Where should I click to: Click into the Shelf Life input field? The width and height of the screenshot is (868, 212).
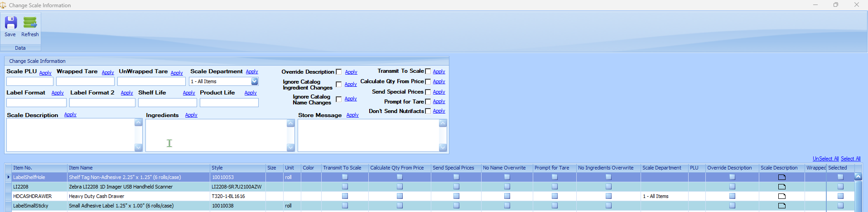(x=167, y=103)
